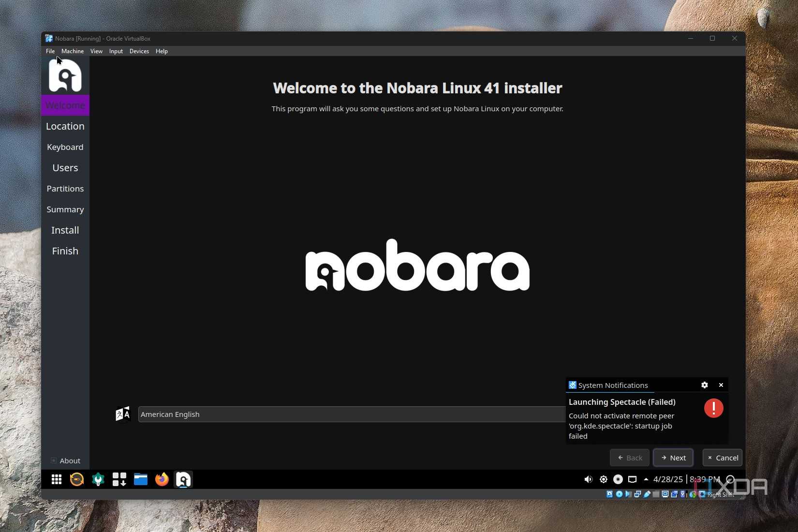Open the Dolphin file manager icon
Viewport: 798px width, 532px height.
(x=140, y=479)
